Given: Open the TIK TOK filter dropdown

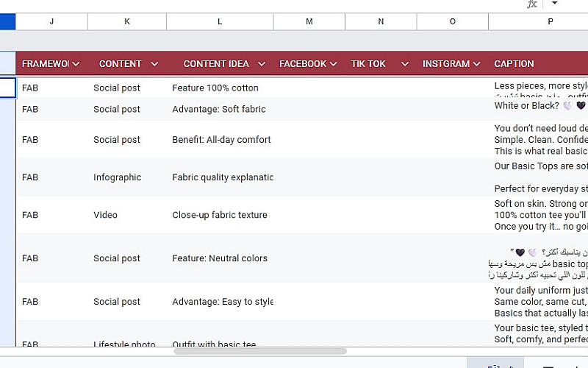Looking at the screenshot, I should point(404,64).
